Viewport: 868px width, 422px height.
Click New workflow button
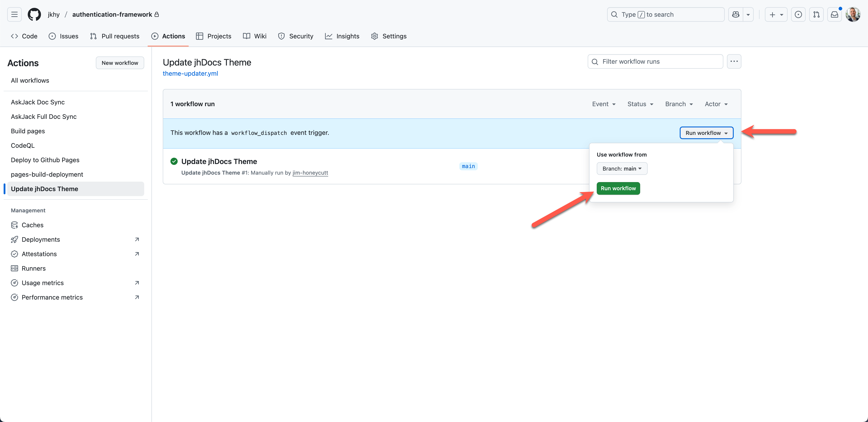point(120,63)
